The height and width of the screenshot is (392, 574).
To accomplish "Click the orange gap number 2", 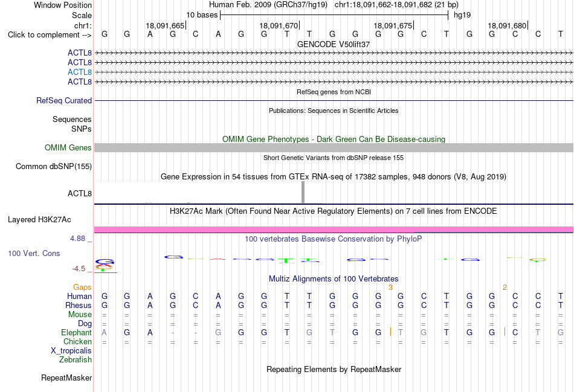I will pos(505,288).
